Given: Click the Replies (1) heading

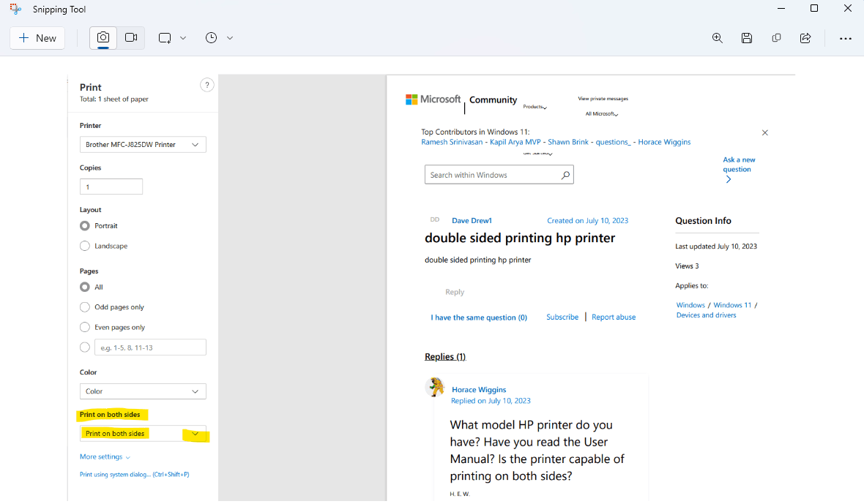Looking at the screenshot, I should 445,356.
